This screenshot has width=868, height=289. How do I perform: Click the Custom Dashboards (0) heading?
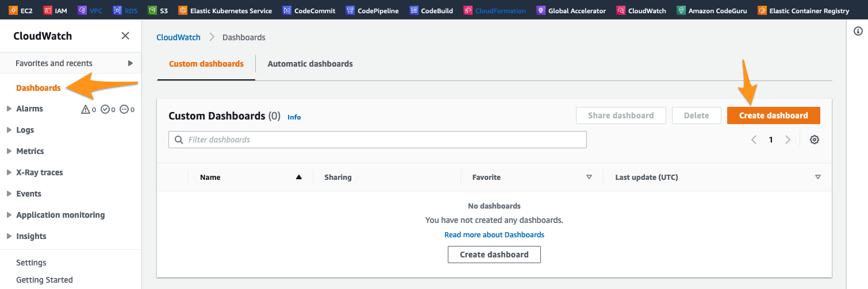coord(224,116)
